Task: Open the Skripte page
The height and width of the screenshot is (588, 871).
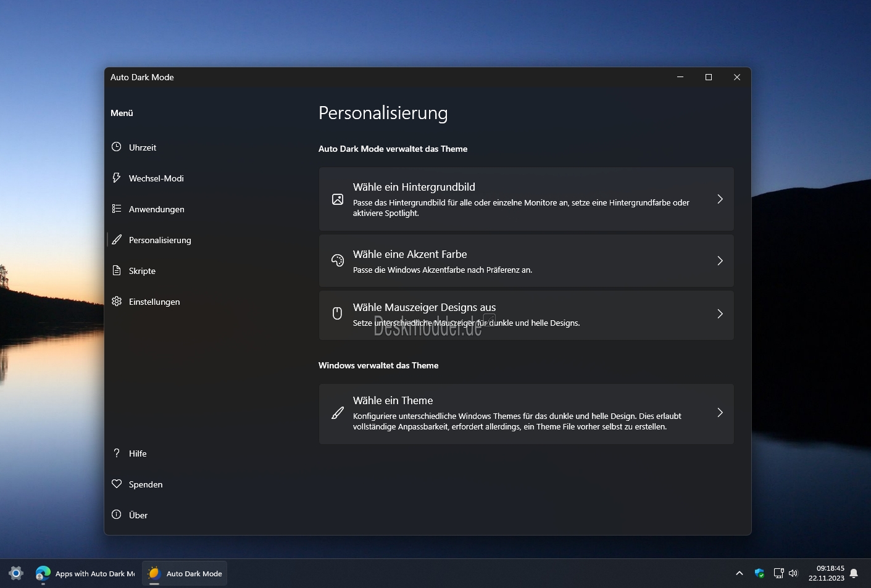Action: click(142, 271)
